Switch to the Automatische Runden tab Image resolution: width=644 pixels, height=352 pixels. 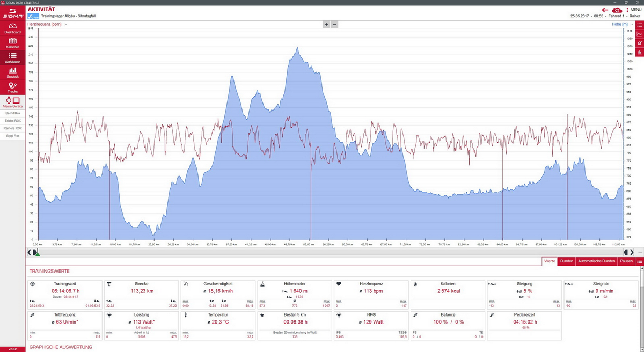pyautogui.click(x=596, y=261)
